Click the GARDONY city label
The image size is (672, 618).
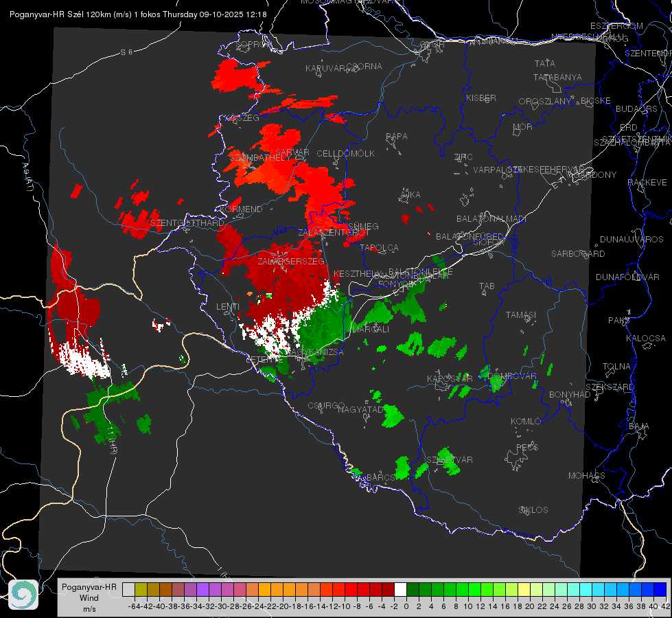pyautogui.click(x=595, y=175)
